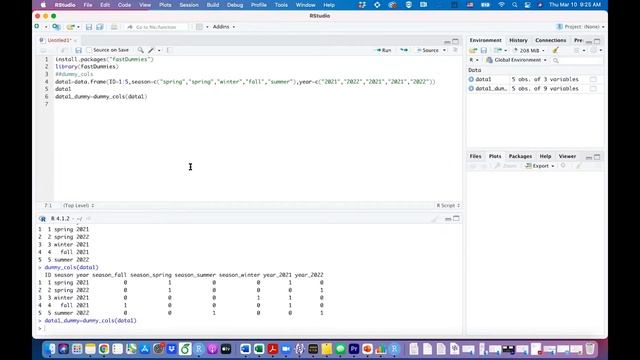The height and width of the screenshot is (360, 640).
Task: Toggle the data1_dum table view checkbox
Action: [593, 88]
